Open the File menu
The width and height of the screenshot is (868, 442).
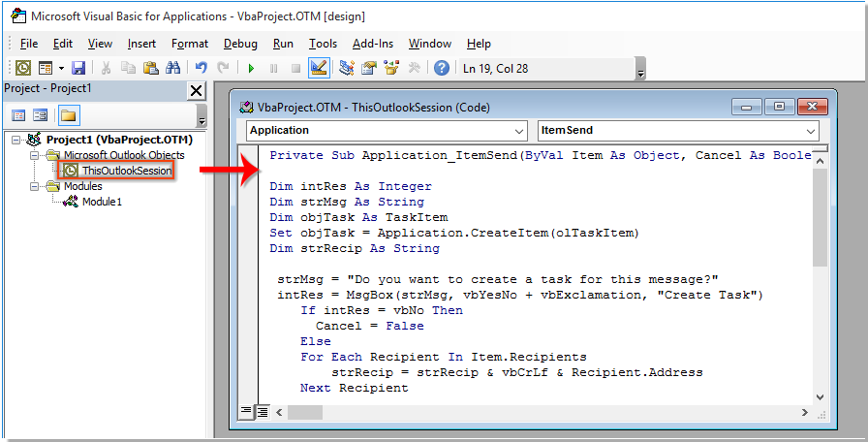click(29, 44)
